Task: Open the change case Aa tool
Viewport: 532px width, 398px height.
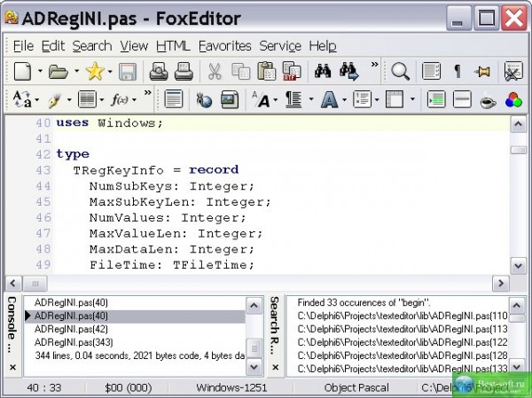Action: 22,100
